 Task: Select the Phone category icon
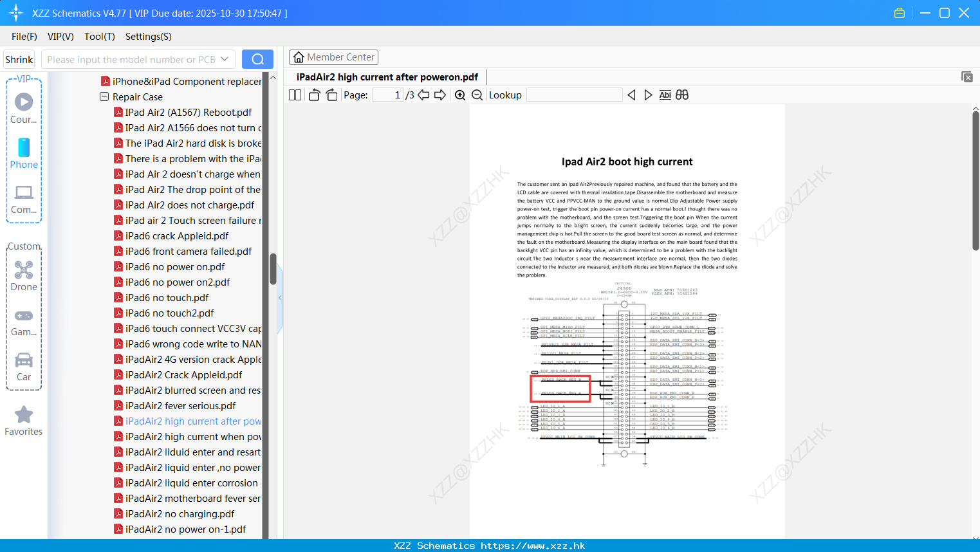[24, 153]
